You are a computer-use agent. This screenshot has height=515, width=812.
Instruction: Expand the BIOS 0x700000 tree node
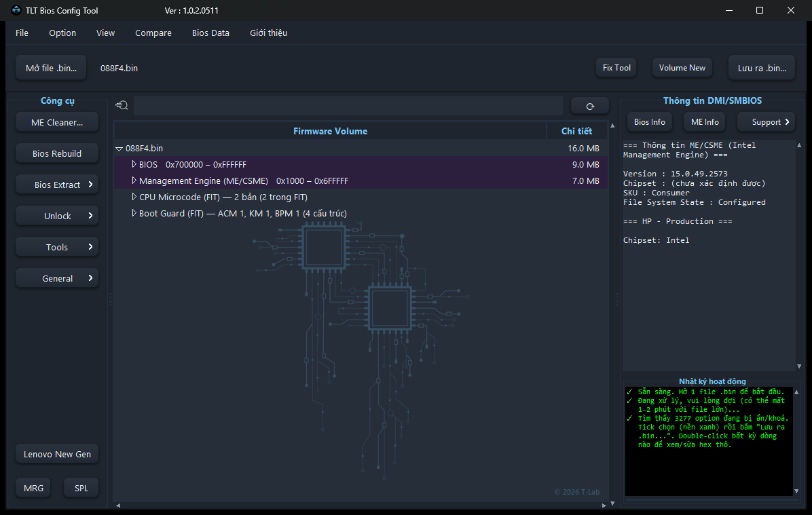pyautogui.click(x=134, y=164)
